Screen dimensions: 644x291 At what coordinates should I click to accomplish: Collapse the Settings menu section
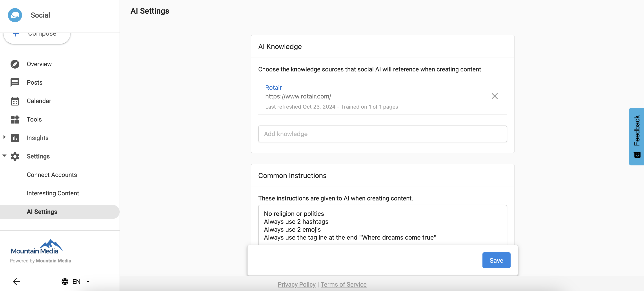pyautogui.click(x=4, y=156)
